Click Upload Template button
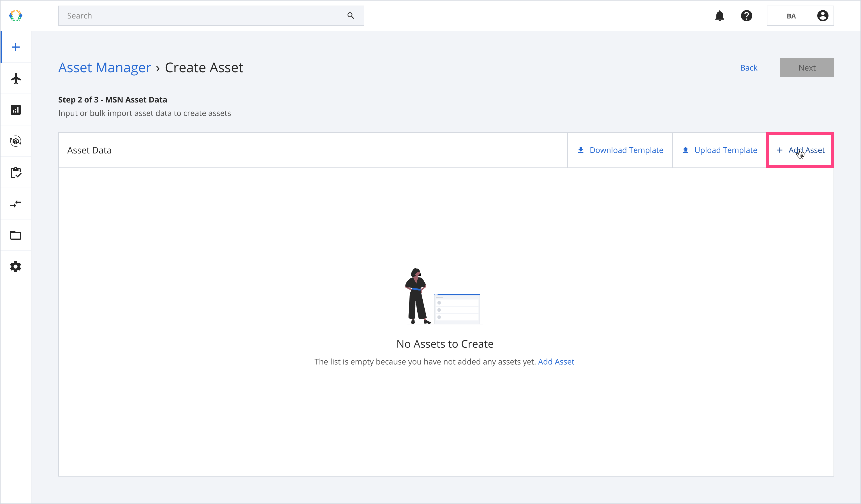 click(x=719, y=150)
